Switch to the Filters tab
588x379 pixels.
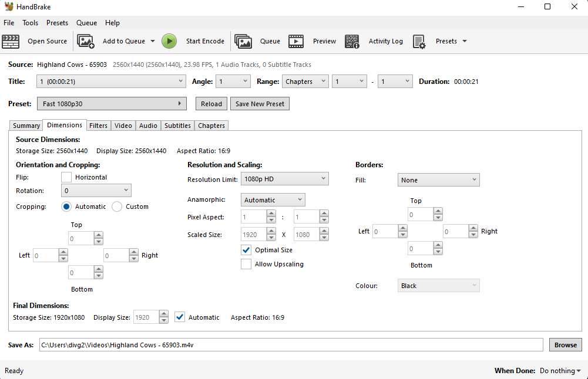(98, 126)
